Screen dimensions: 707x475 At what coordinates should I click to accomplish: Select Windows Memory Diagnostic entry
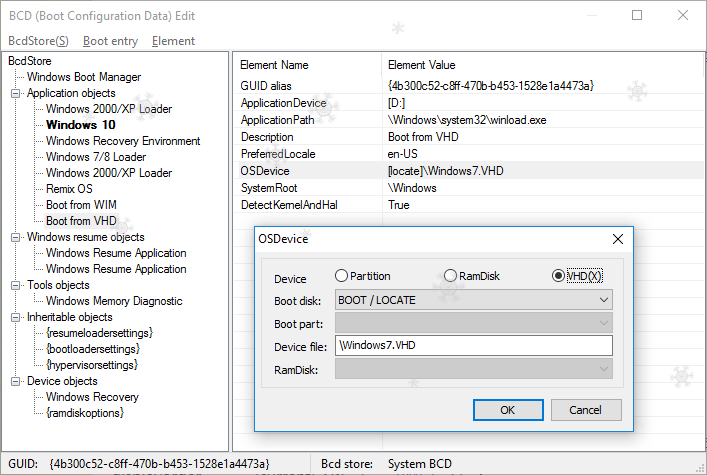click(x=114, y=301)
